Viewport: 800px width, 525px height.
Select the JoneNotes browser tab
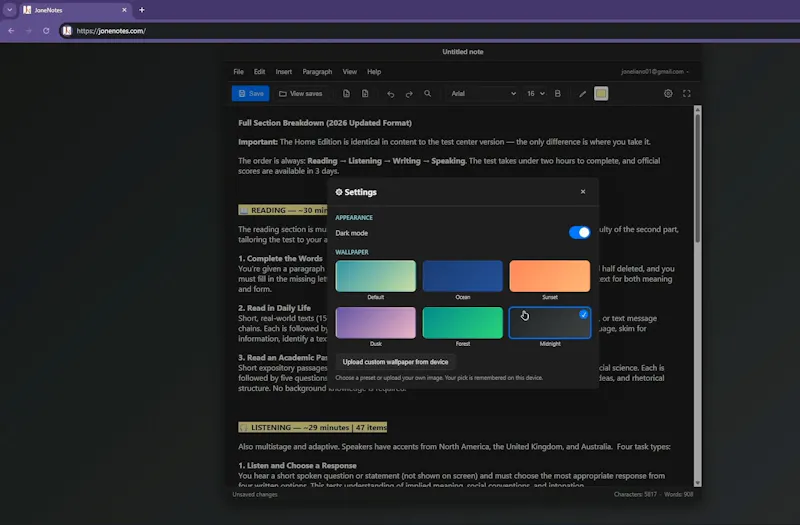(x=76, y=10)
